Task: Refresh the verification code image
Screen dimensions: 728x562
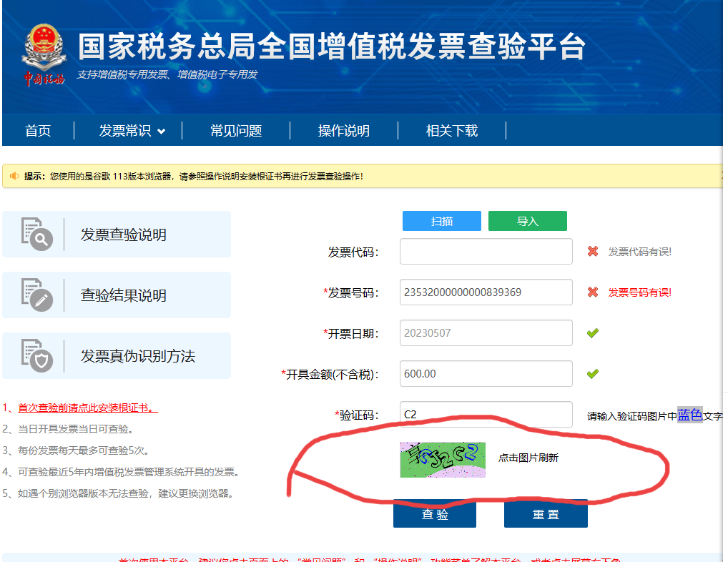Action: [443, 459]
